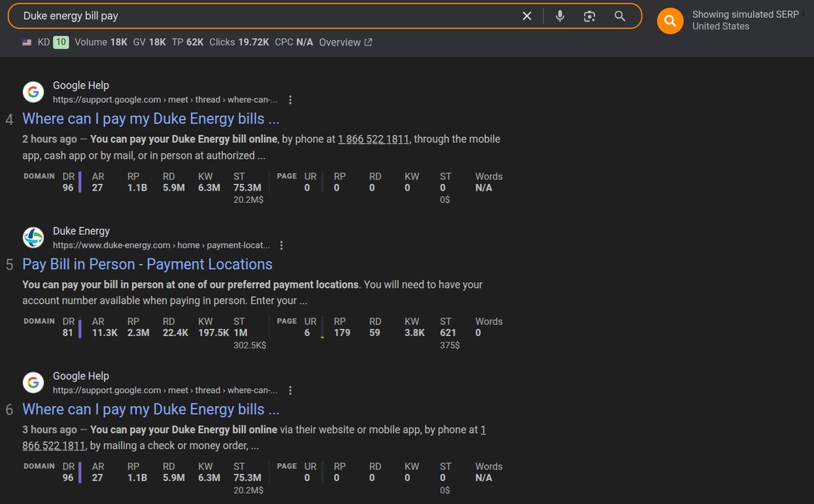
Task: Open the Overview external link
Action: click(x=345, y=42)
